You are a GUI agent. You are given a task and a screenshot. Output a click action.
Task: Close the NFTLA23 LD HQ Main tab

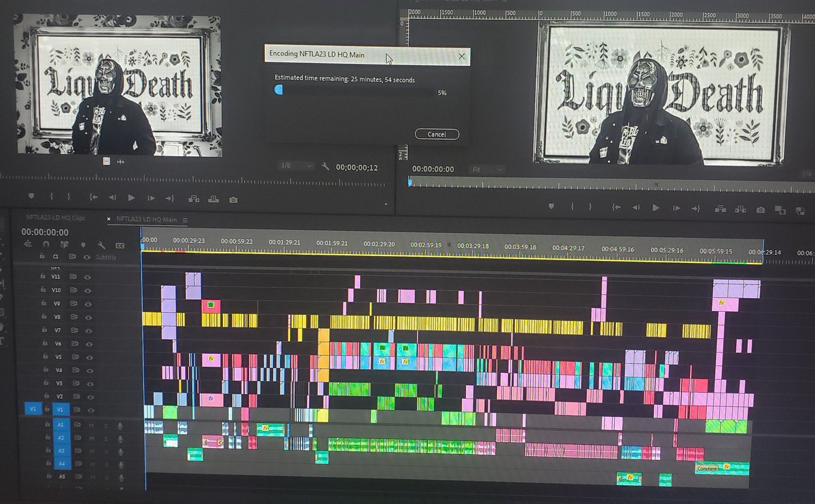(x=109, y=219)
